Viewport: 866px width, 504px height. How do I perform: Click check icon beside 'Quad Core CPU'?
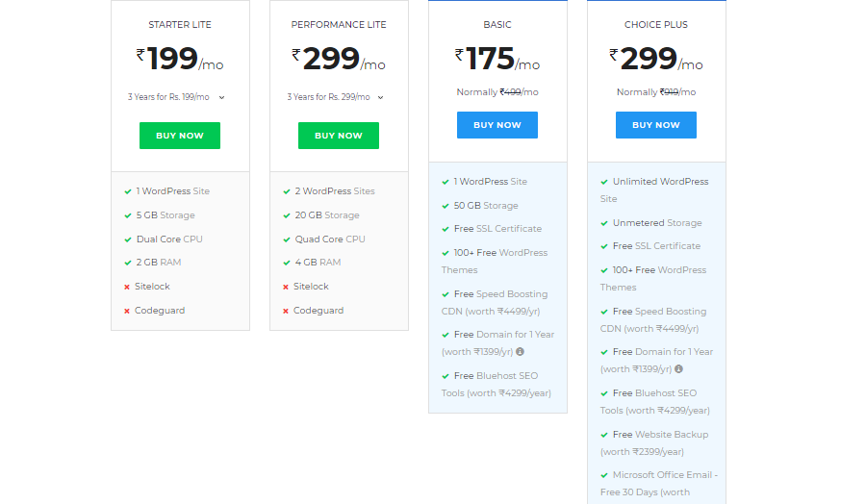point(287,239)
